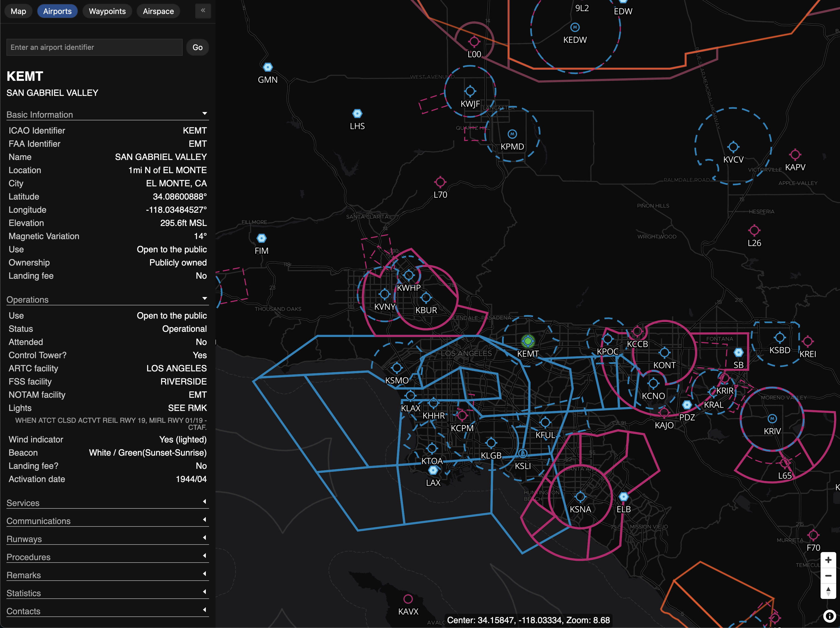Click the longitude value -118.03484527°
The width and height of the screenshot is (840, 628).
[x=176, y=210]
